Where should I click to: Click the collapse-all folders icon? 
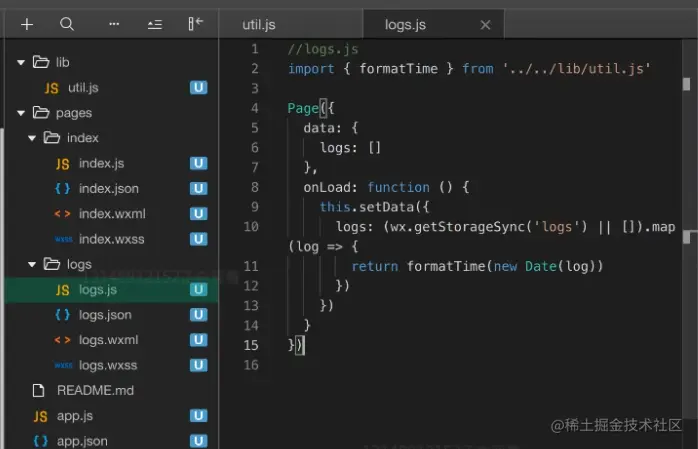[154, 24]
